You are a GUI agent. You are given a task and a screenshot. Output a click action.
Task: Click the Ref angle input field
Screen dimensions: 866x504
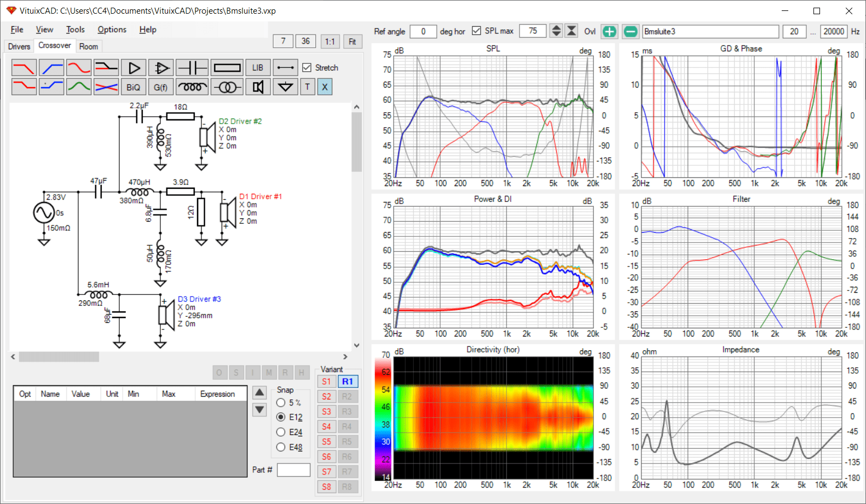click(423, 31)
